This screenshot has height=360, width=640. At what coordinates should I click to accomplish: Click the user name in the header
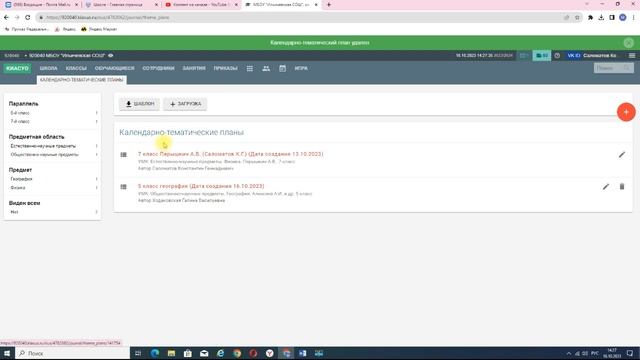point(600,56)
